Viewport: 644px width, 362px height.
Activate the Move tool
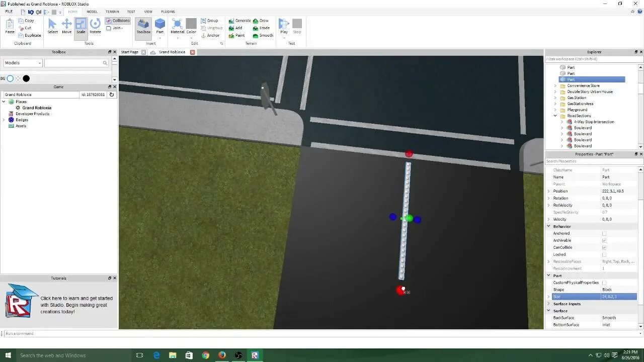pyautogui.click(x=66, y=26)
